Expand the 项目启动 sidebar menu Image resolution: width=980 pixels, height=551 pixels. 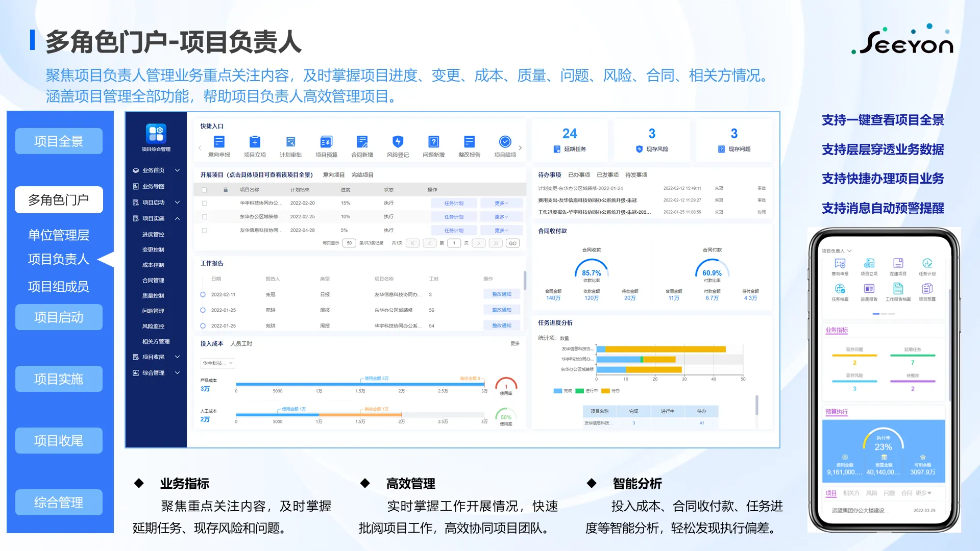click(x=177, y=203)
